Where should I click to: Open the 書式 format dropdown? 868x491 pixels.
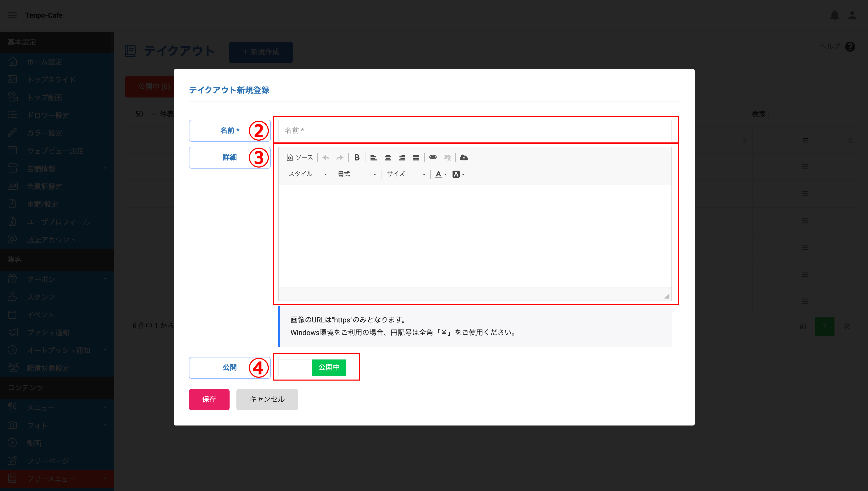[x=357, y=174]
